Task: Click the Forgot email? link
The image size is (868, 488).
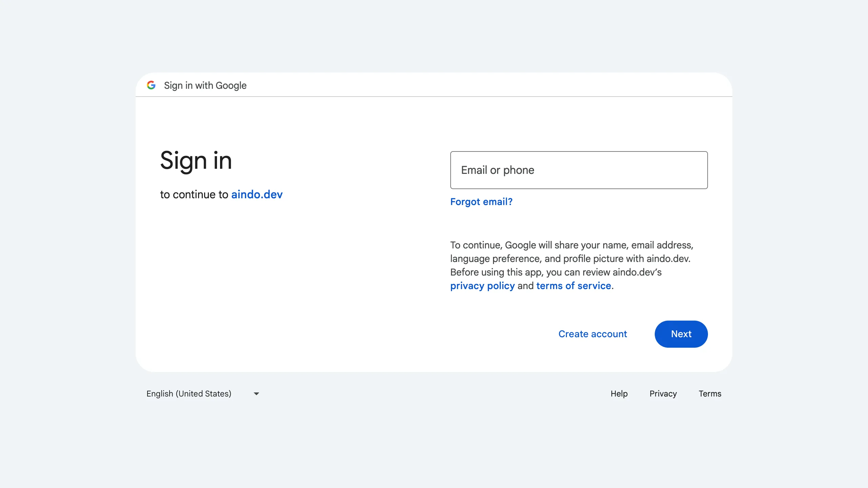Action: (481, 202)
